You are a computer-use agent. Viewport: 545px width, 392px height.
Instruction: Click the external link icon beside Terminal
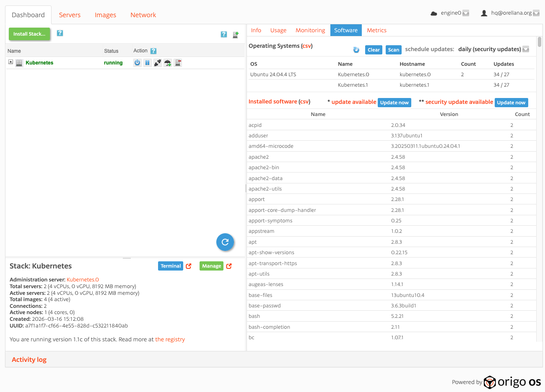tap(189, 266)
